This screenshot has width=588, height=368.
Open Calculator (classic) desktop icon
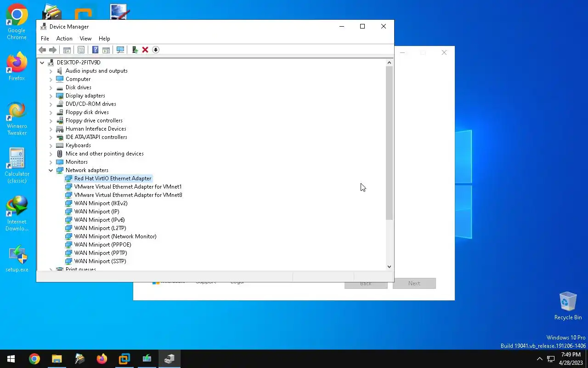[17, 166]
